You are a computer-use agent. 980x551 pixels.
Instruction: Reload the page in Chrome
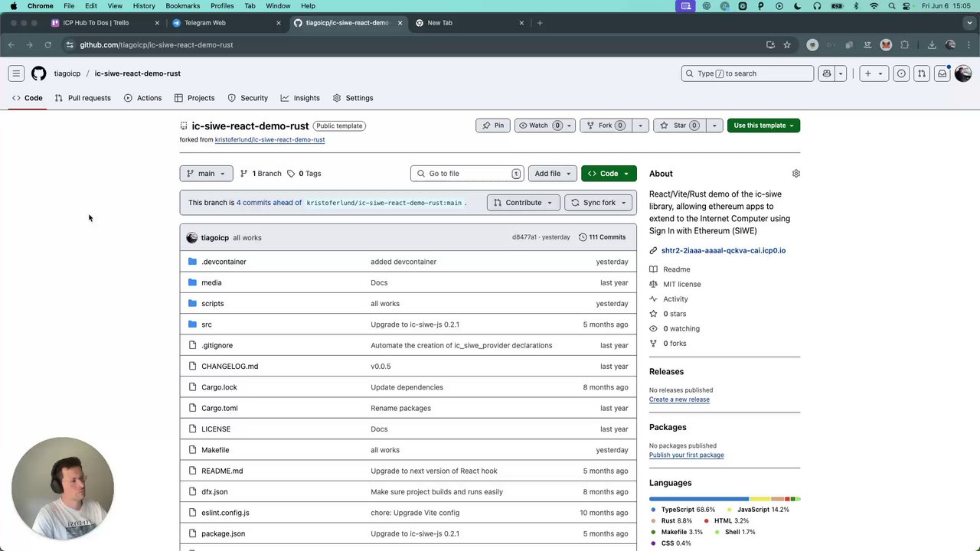point(47,45)
